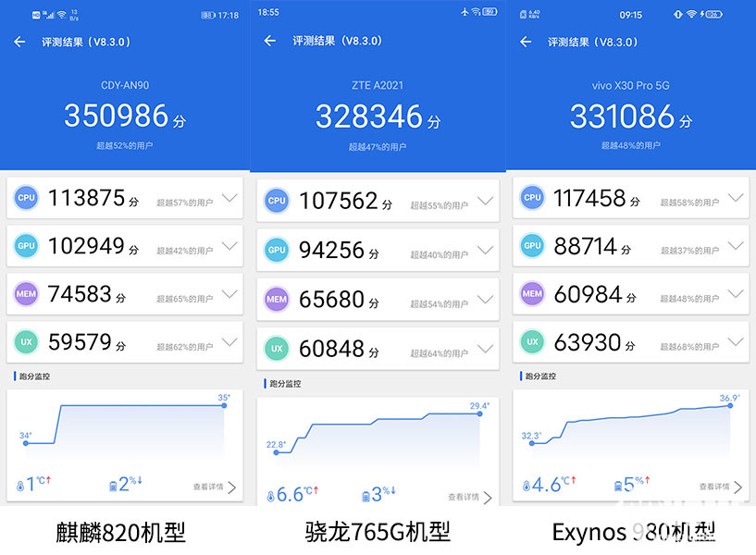The height and width of the screenshot is (555, 756).
Task: Tap the airplane mode icon in ZTE status bar
Action: [465, 12]
